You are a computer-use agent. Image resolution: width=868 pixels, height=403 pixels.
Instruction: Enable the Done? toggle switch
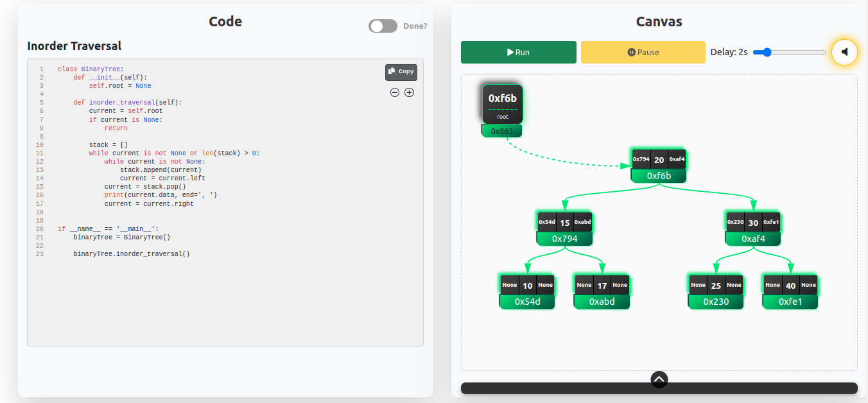click(383, 26)
